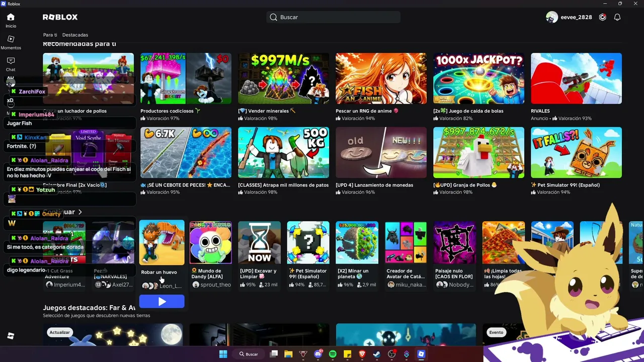Image resolution: width=644 pixels, height=362 pixels.
Task: Open the Chat sidebar icon
Action: click(x=11, y=61)
